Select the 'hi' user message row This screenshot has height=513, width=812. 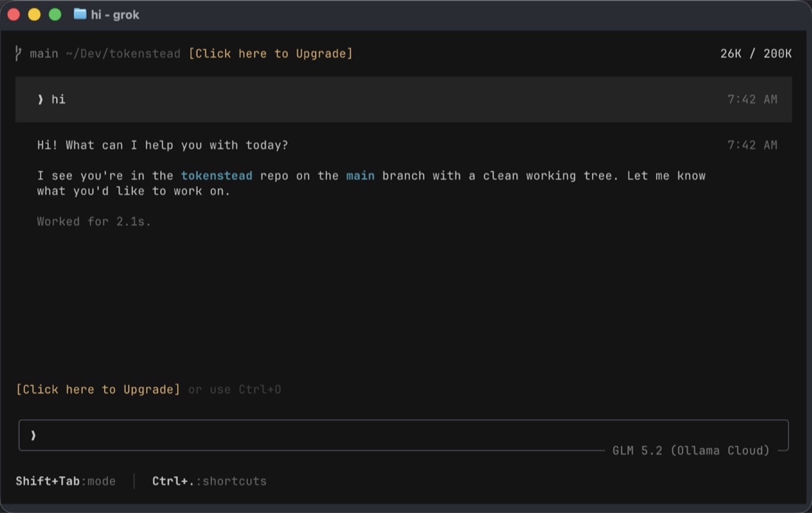[403, 100]
